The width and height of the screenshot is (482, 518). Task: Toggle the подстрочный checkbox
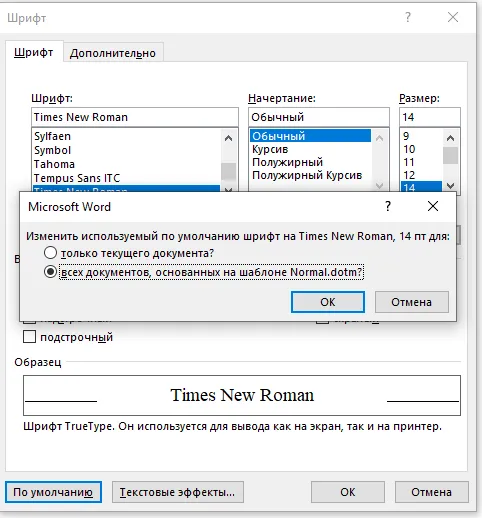[29, 336]
